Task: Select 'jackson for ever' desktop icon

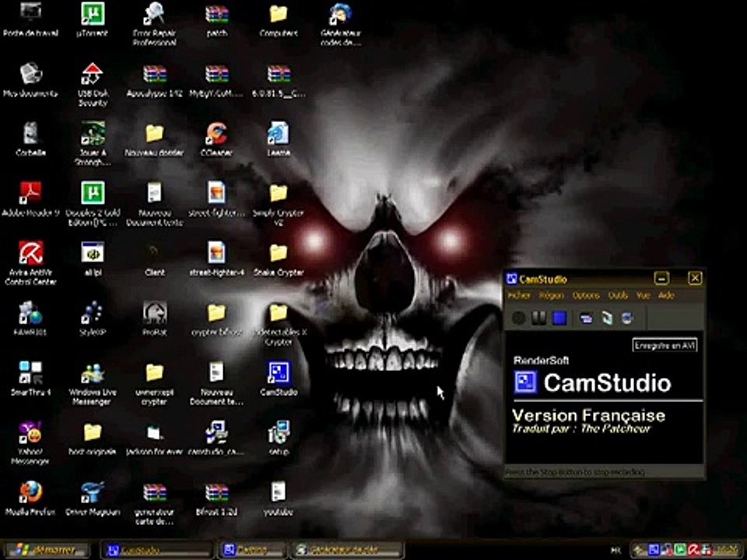Action: [x=154, y=439]
